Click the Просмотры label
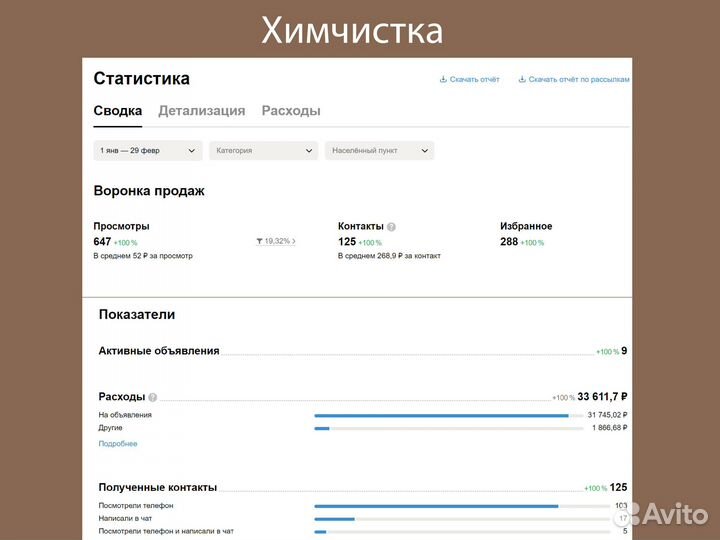This screenshot has height=540, width=720. [x=121, y=226]
